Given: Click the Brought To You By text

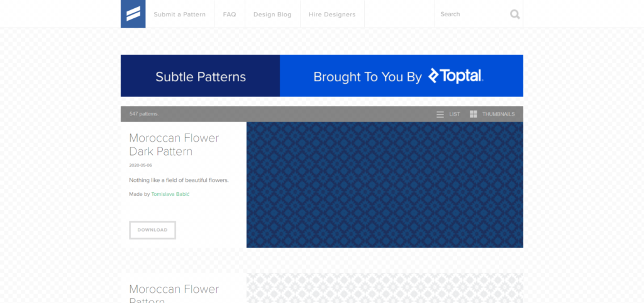Looking at the screenshot, I should click(x=367, y=77).
